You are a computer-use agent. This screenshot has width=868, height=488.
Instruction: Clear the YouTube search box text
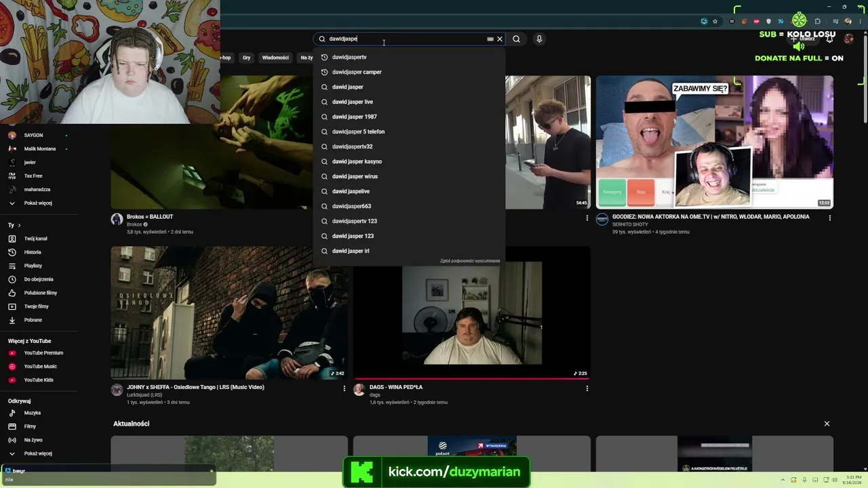(x=500, y=39)
